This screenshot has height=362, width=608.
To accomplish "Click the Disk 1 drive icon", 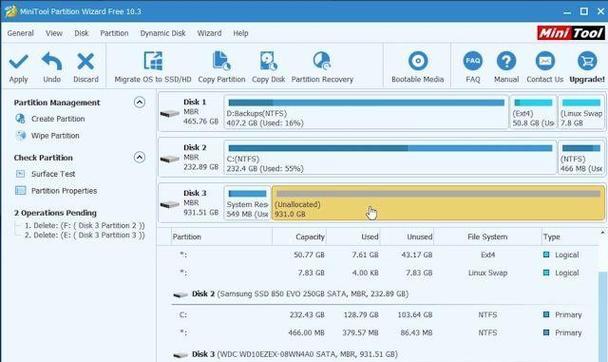I will (170, 113).
